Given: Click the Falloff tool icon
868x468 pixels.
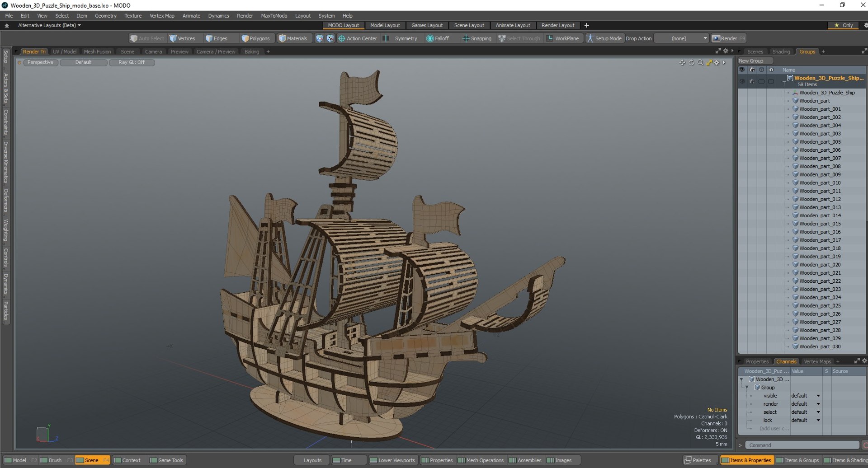Looking at the screenshot, I should point(430,38).
